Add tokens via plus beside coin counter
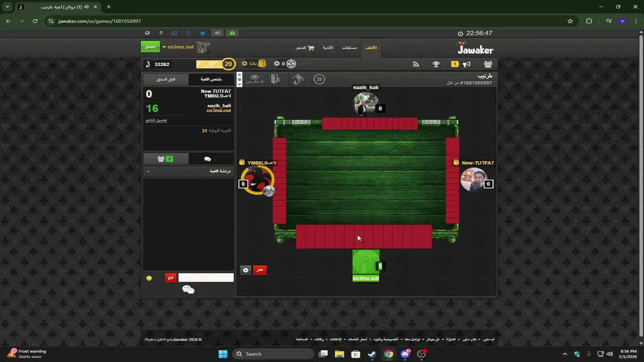The height and width of the screenshot is (362, 644). point(277,64)
